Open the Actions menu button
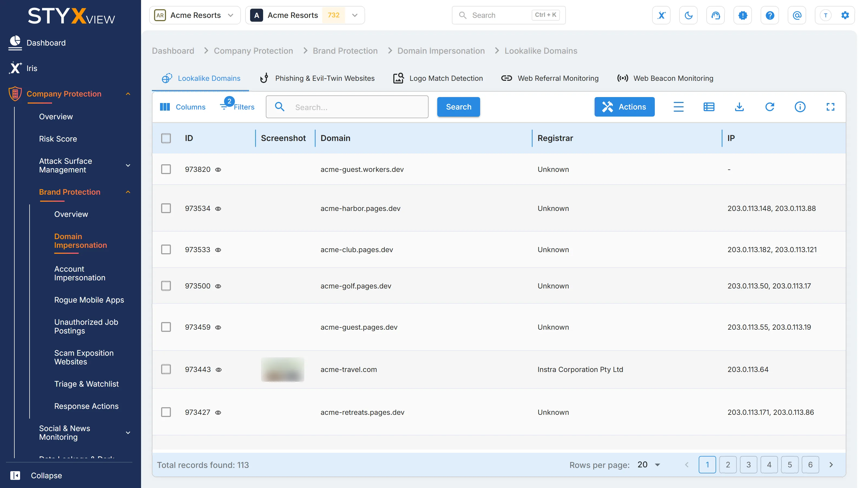 [x=624, y=107]
